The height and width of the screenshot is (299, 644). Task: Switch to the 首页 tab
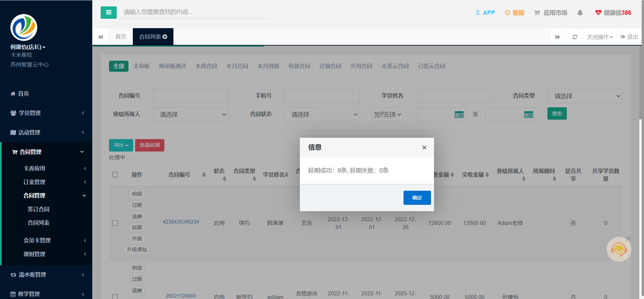tap(121, 37)
